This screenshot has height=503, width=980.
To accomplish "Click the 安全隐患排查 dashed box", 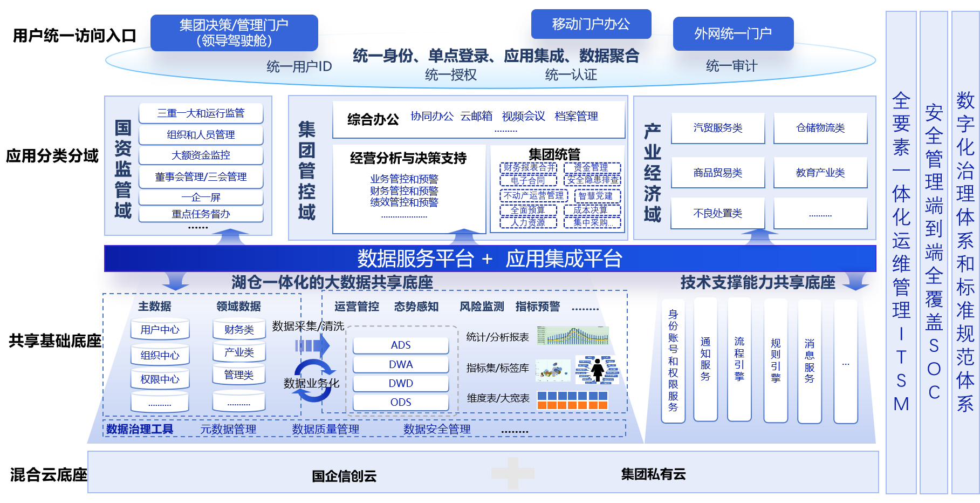I will pos(592,180).
